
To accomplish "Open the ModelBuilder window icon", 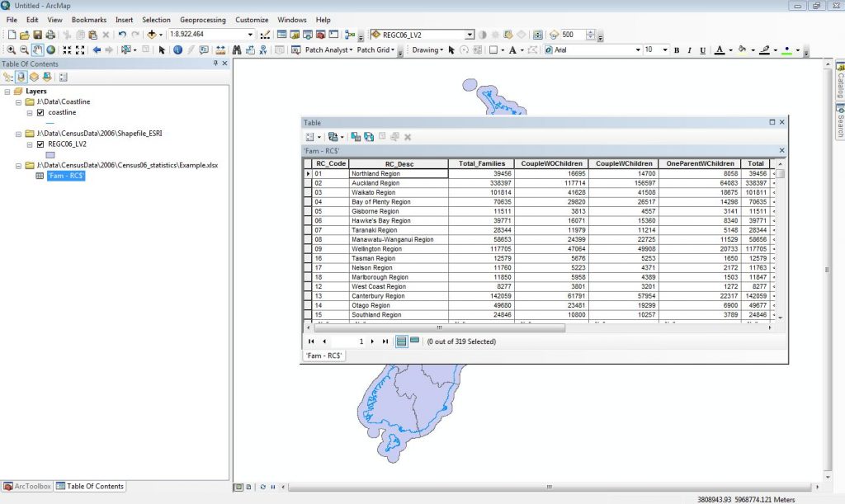I will click(x=349, y=35).
